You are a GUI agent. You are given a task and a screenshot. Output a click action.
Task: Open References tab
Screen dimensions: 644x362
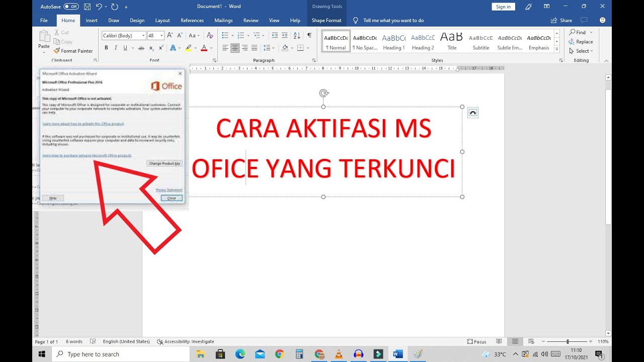tap(192, 21)
